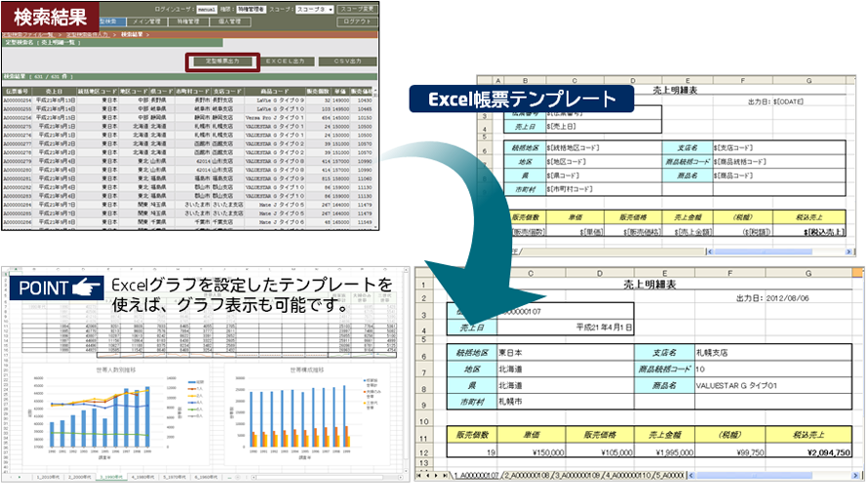This screenshot has width=868, height=504.
Task: Click the ログアウト logout button
Action: tap(357, 21)
